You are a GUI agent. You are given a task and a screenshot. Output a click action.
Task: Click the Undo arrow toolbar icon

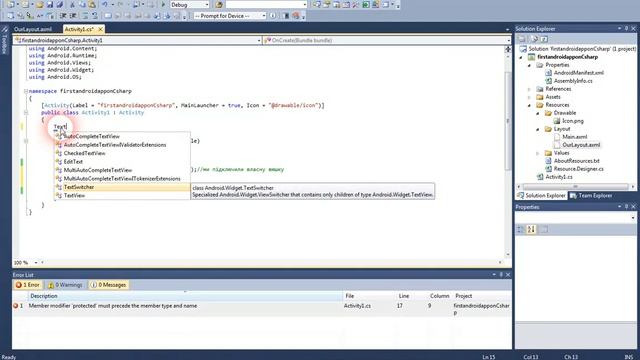tap(105, 5)
